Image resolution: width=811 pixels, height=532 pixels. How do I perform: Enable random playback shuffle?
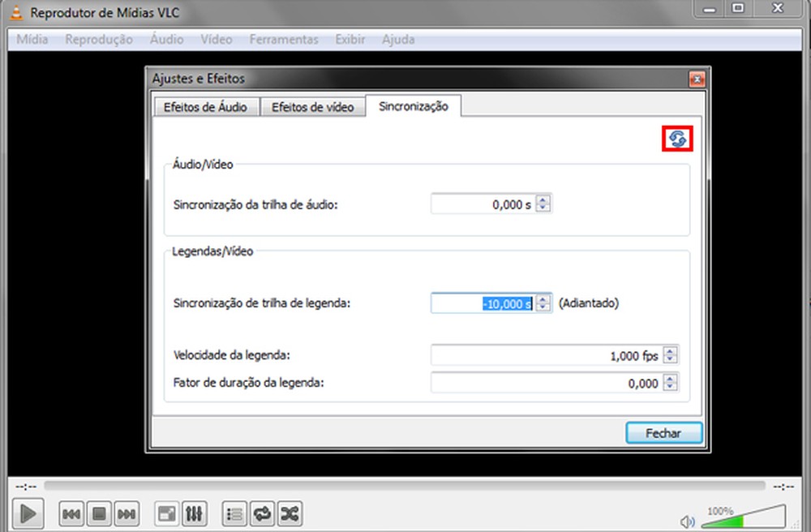[x=289, y=513]
